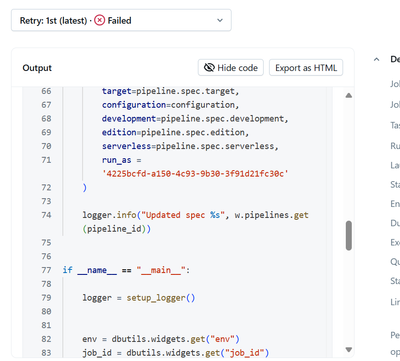Click the scroll up arrow in output

[349, 95]
